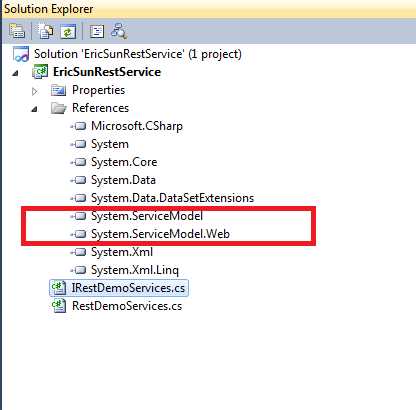Select the EricSunRestService project name
Screen dimensions: 416x410
(x=107, y=72)
